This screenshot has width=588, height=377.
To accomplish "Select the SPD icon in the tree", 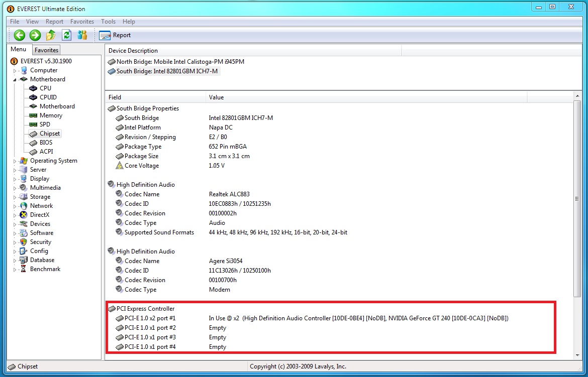I will (x=33, y=124).
